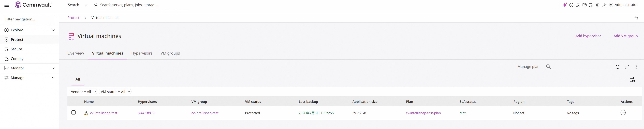Open the help question mark icon
This screenshot has width=644, height=129.
coord(571,5)
